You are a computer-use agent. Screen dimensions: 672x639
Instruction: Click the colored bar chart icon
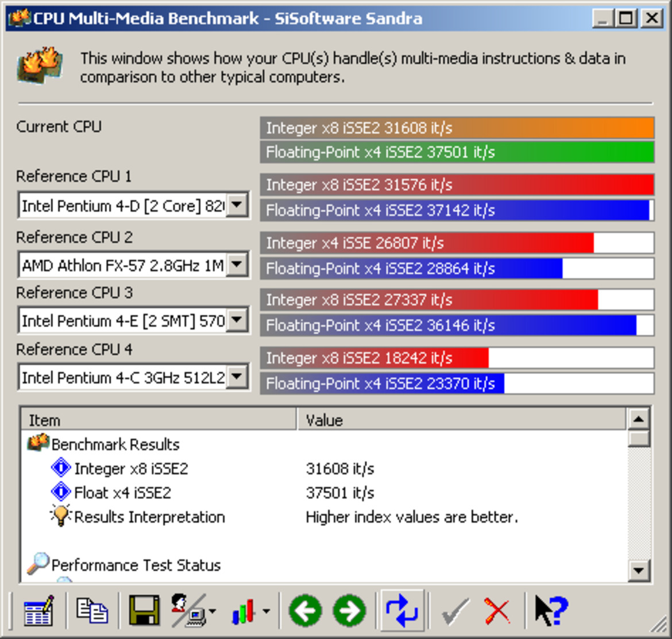(x=243, y=611)
